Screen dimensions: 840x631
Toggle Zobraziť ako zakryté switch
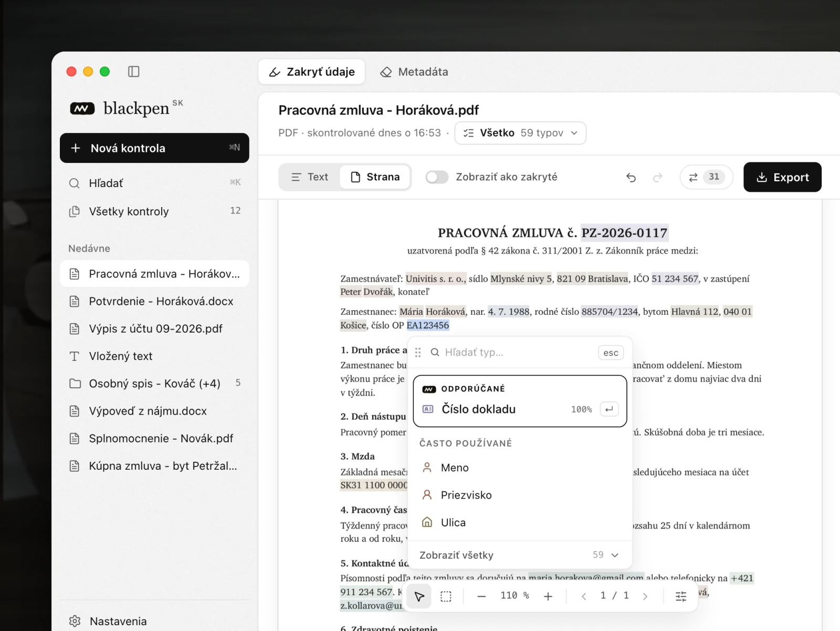tap(437, 177)
